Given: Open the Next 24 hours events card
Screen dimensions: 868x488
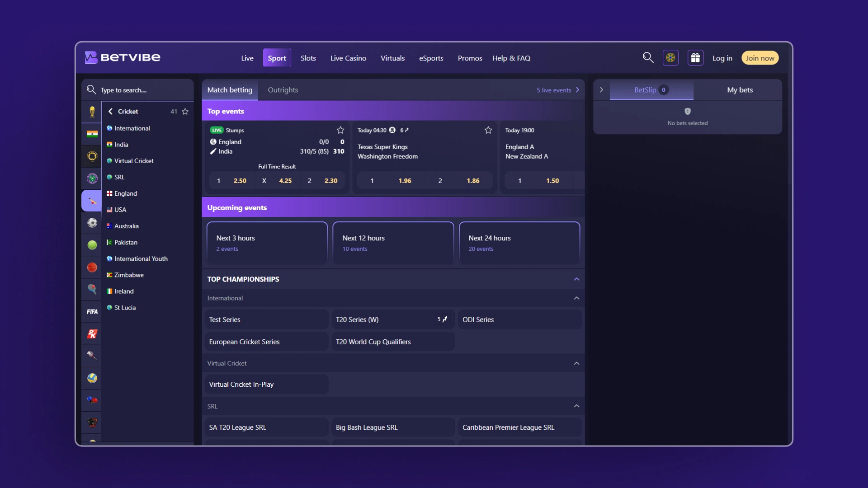Looking at the screenshot, I should click(x=519, y=243).
